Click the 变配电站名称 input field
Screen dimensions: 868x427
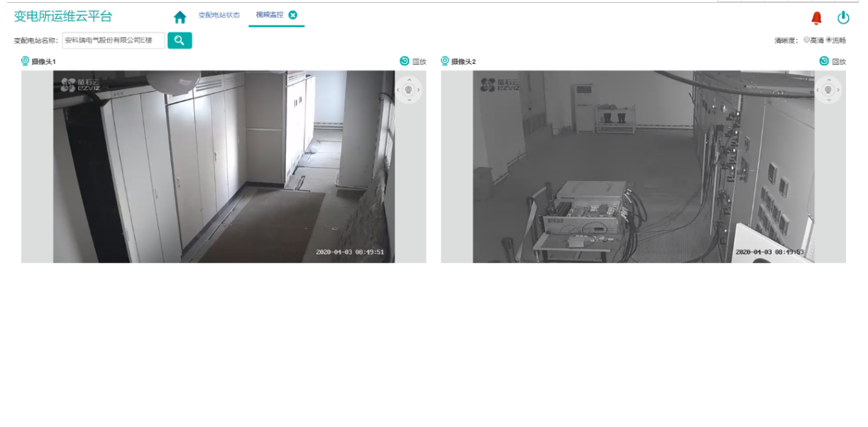point(114,40)
